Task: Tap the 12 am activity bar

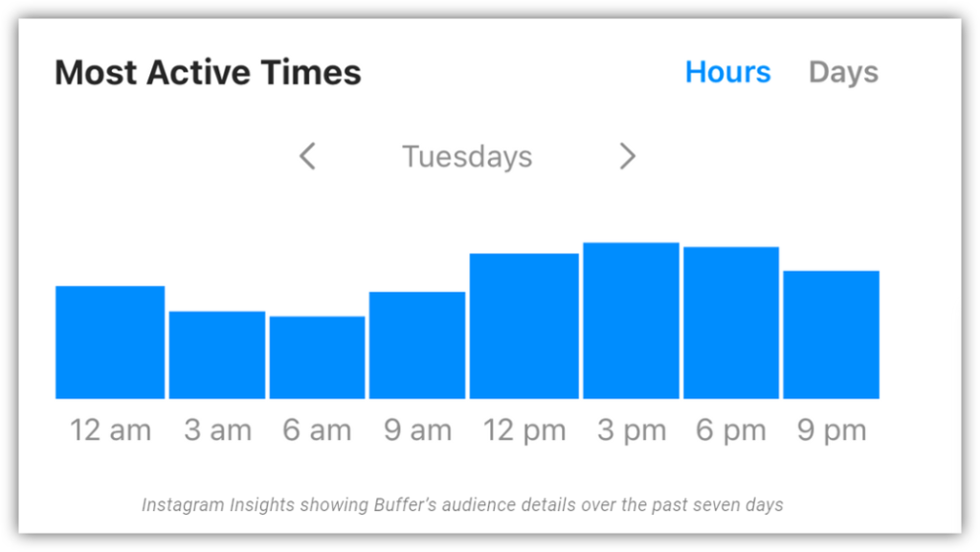Action: click(x=110, y=342)
